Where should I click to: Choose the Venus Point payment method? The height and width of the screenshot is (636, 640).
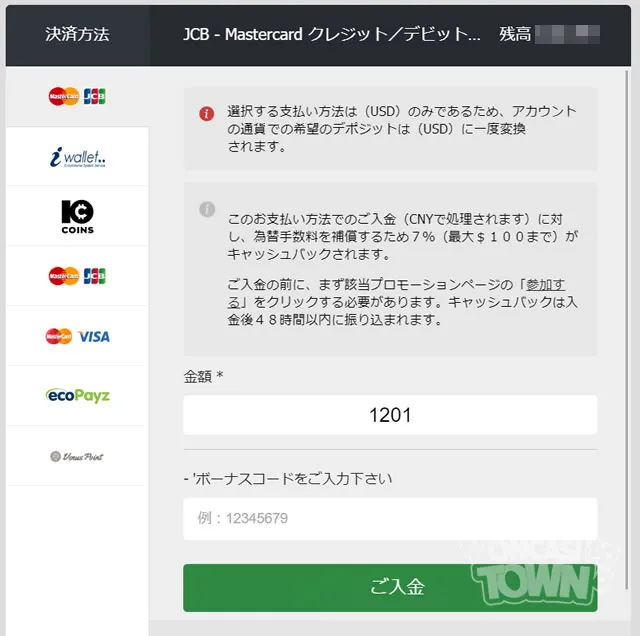(x=77, y=456)
